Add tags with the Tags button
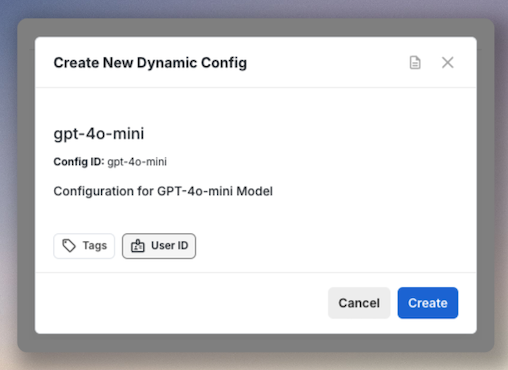This screenshot has height=370, width=508. [84, 246]
